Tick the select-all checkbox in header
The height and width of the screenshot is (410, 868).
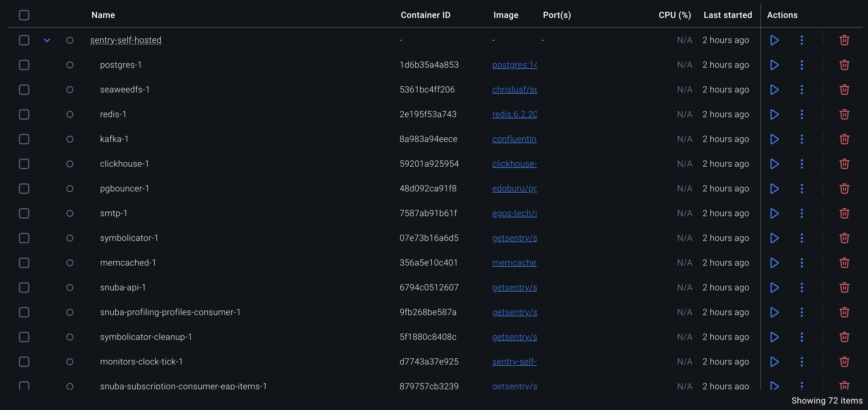point(24,15)
